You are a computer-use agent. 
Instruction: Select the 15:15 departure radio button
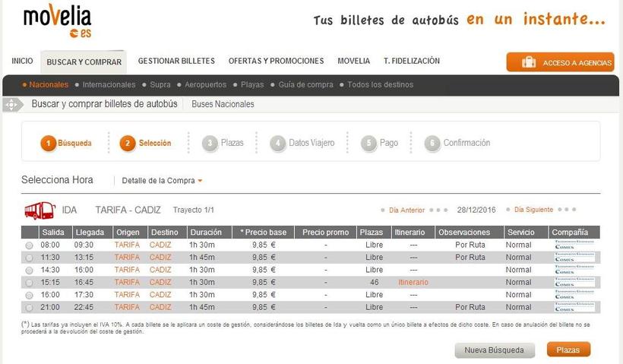pyautogui.click(x=29, y=283)
